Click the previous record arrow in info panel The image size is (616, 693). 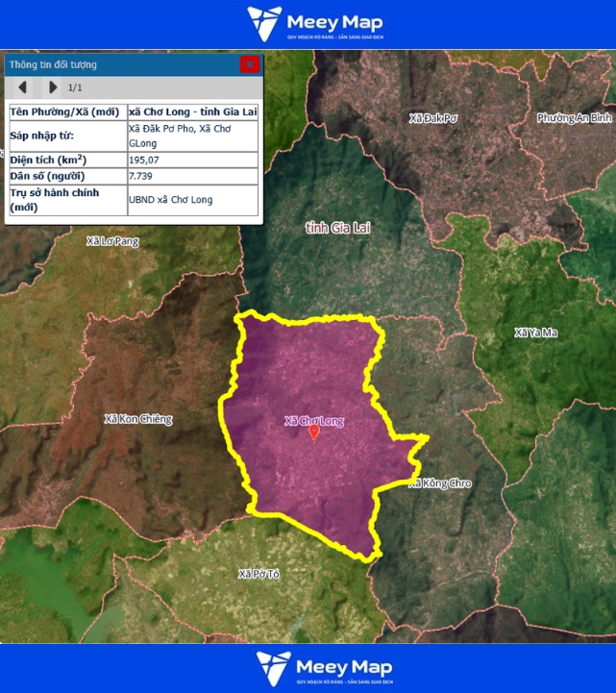tap(22, 87)
